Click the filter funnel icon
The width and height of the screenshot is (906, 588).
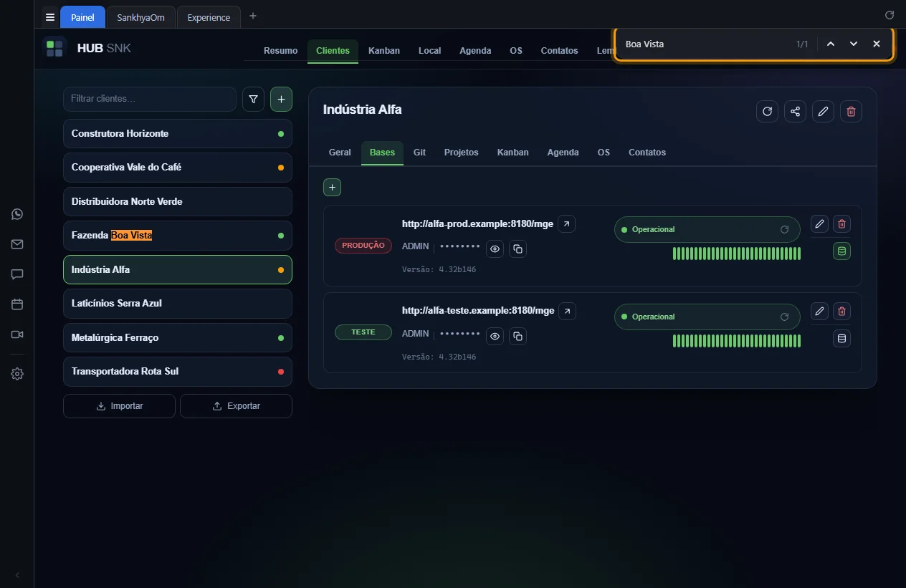[x=253, y=100]
